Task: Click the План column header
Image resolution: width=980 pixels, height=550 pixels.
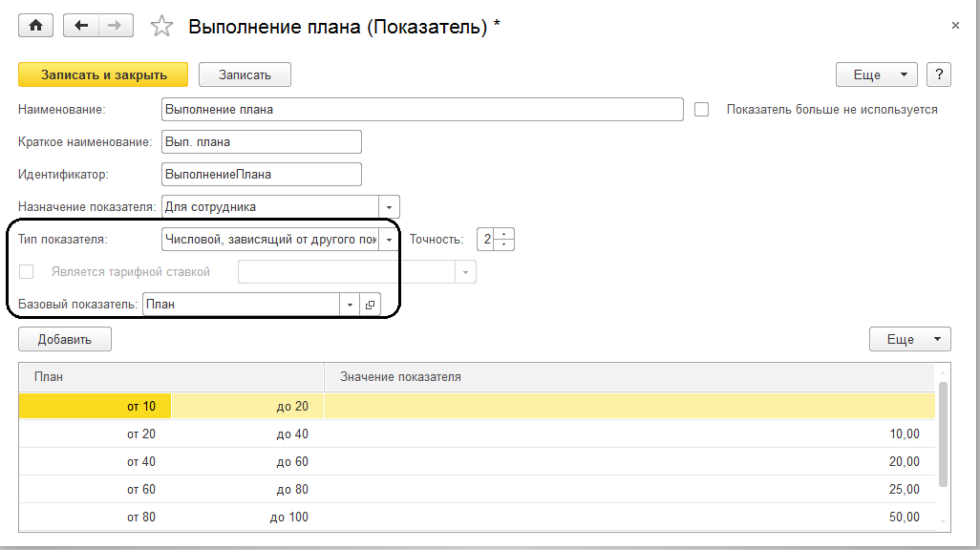Action: 171,377
